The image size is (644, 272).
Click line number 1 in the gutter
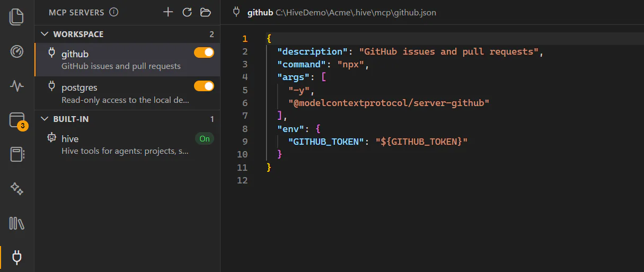[245, 39]
